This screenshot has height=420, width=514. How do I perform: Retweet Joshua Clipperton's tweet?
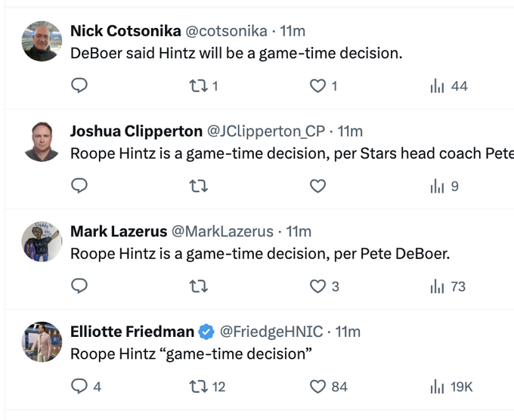click(198, 186)
